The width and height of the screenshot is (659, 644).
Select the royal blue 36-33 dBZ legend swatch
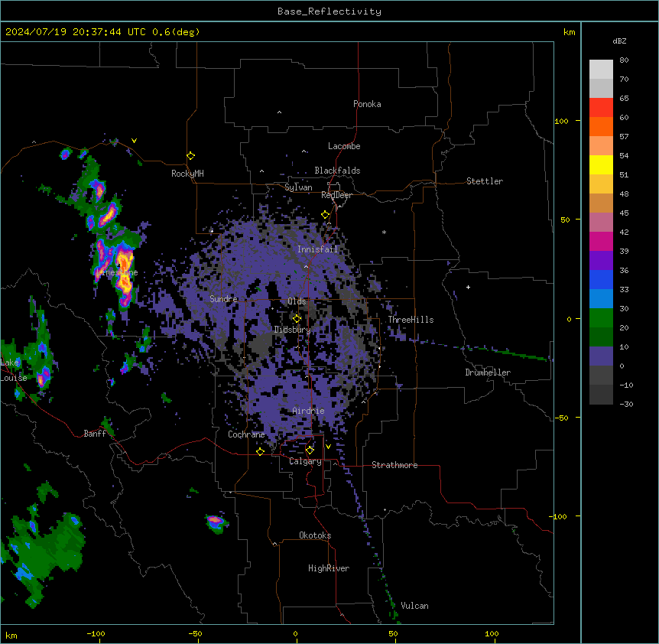point(601,280)
